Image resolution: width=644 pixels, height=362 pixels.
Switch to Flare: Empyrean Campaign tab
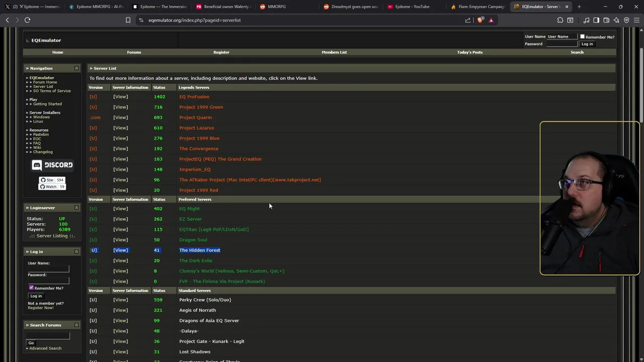477,7
